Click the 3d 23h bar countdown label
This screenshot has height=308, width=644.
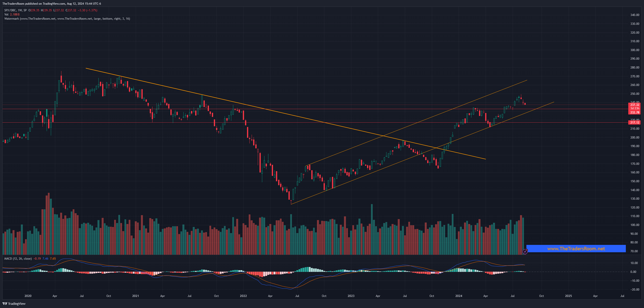[635, 109]
